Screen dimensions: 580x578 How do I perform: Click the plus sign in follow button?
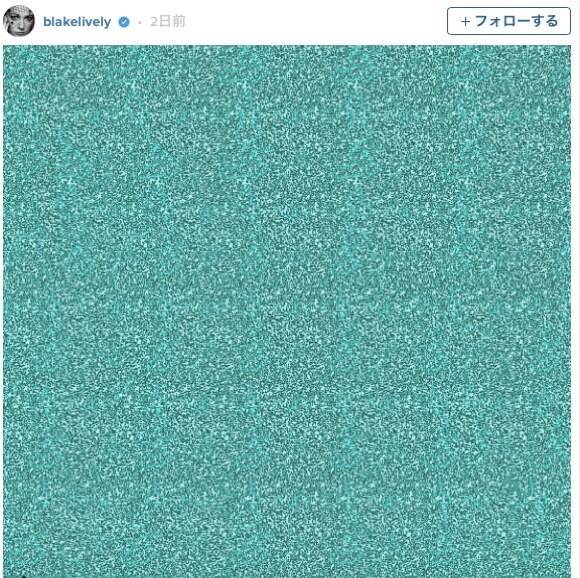click(465, 21)
